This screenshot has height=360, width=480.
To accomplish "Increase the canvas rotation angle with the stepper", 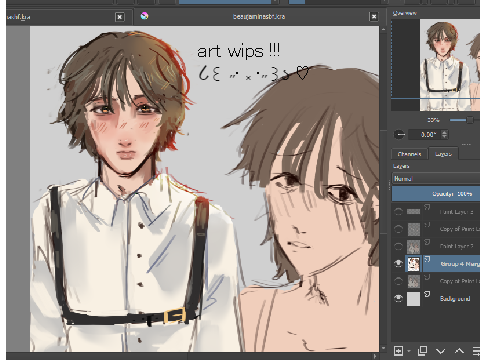I will tap(445, 132).
